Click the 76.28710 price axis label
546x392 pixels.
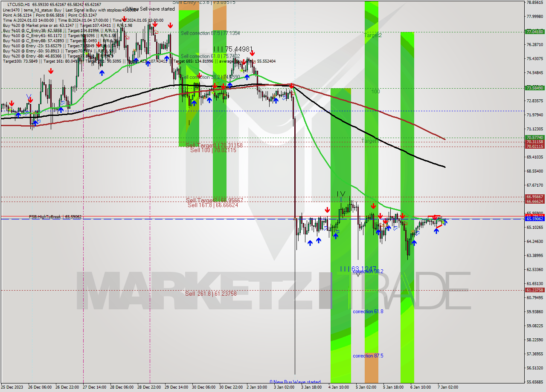(x=535, y=44)
